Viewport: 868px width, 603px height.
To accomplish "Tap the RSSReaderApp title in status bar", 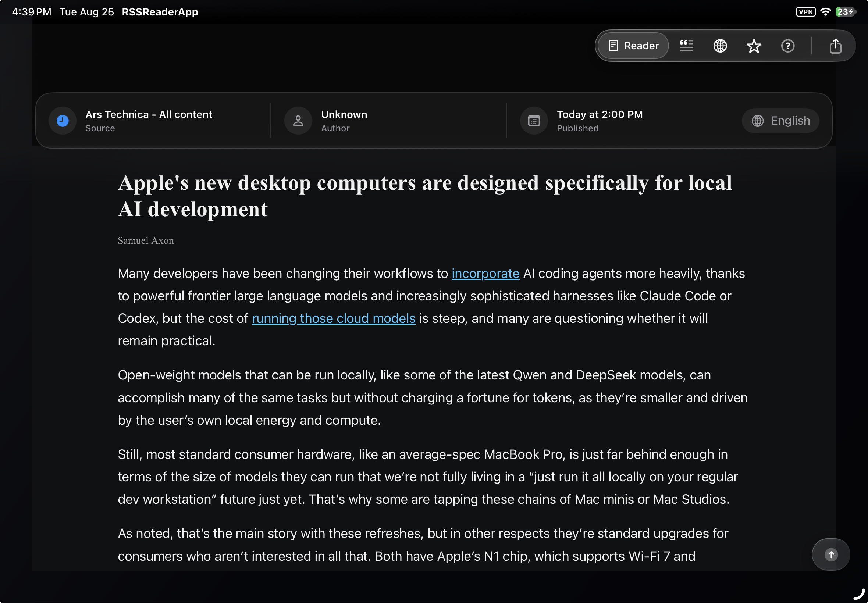I will click(160, 12).
